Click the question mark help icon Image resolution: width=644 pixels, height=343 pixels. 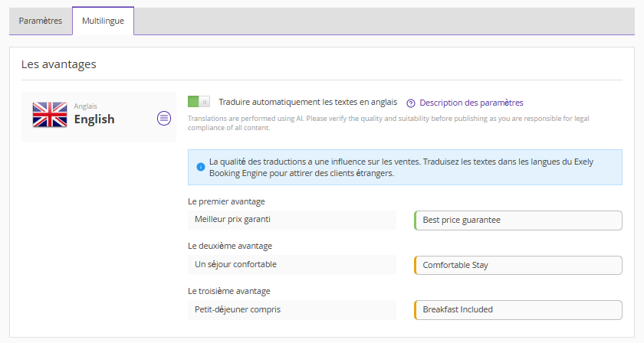(411, 103)
